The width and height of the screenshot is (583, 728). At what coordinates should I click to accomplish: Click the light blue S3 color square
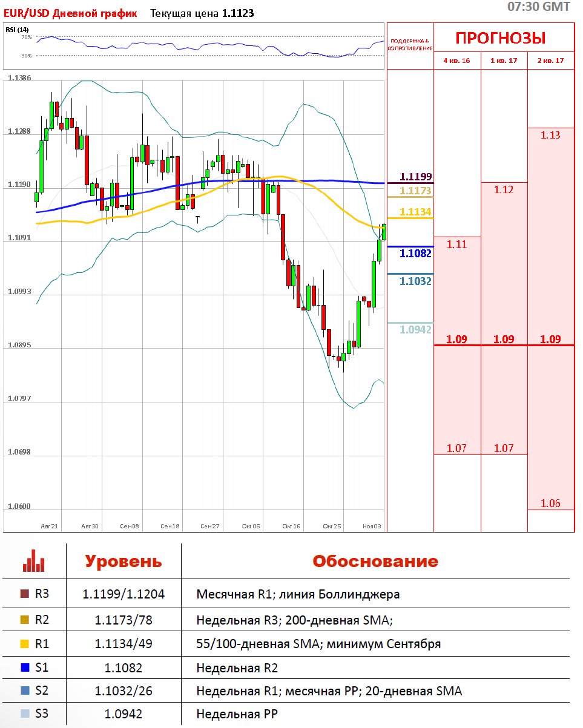(25, 714)
